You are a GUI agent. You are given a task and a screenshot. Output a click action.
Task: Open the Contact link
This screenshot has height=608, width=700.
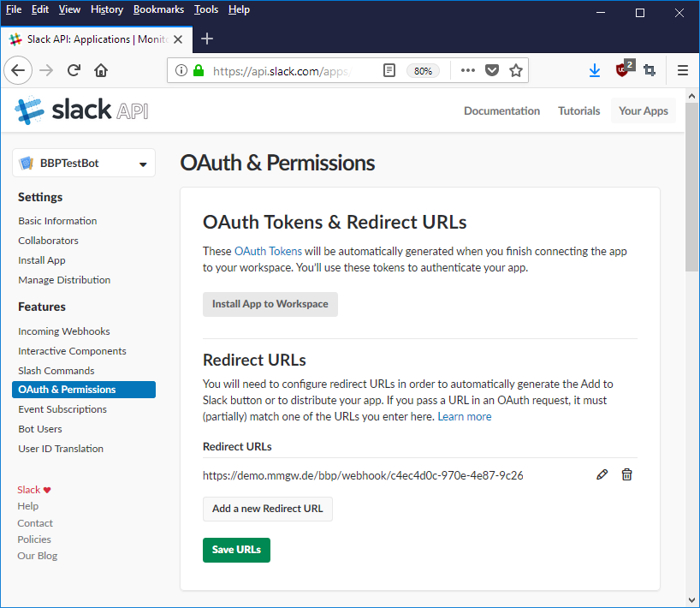35,523
